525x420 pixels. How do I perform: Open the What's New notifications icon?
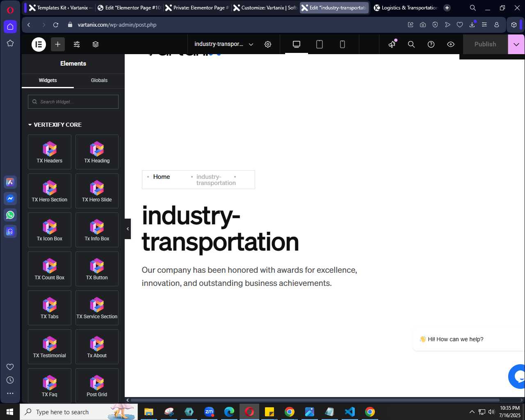click(393, 44)
